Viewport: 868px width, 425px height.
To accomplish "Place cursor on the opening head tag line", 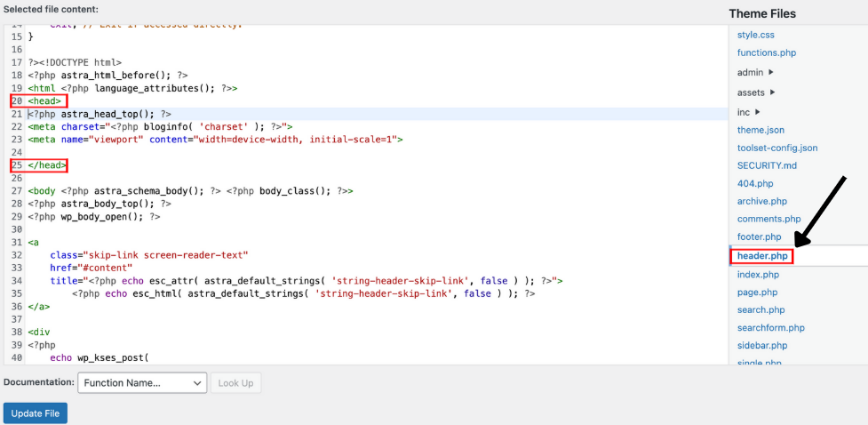I will point(45,101).
